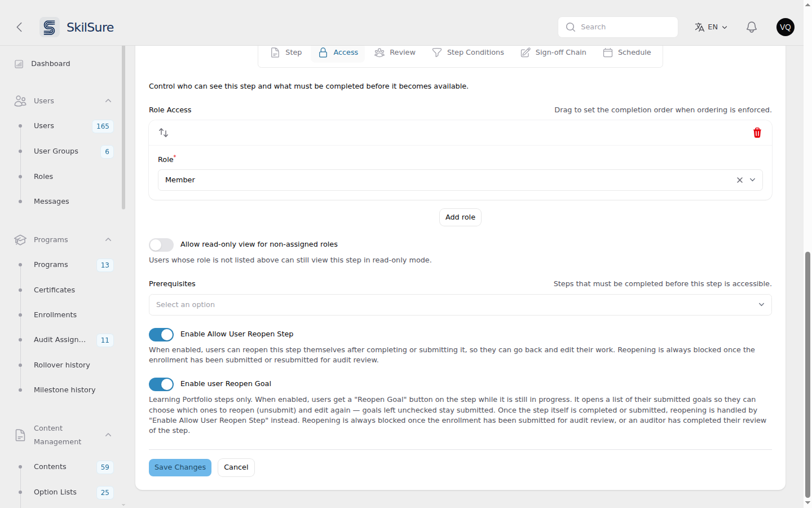Viewport: 812px width, 508px height.
Task: Click the Users group icon in sidebar
Action: pos(20,101)
